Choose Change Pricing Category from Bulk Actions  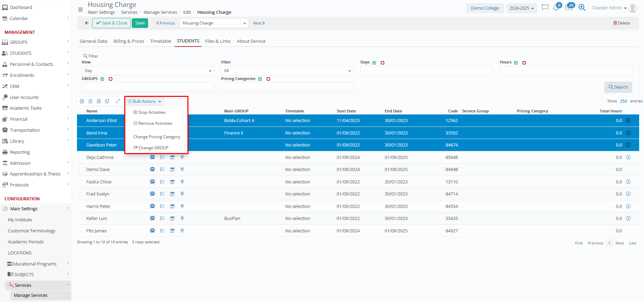point(157,137)
